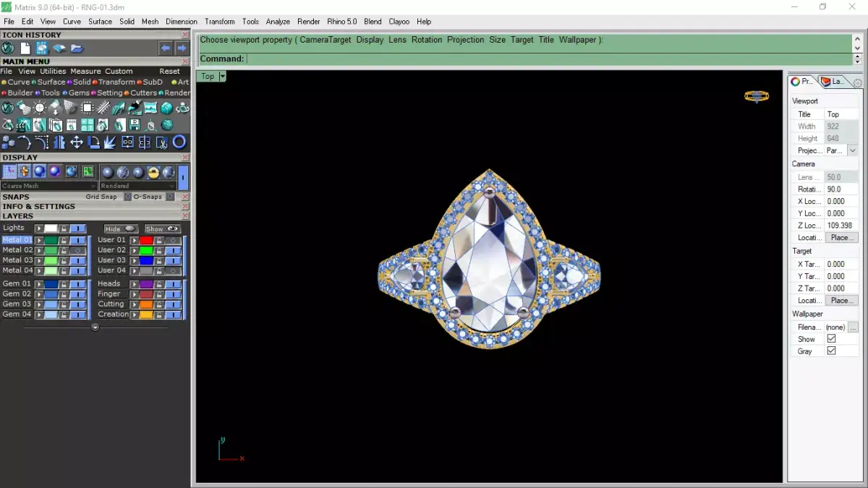The image size is (868, 488).
Task: Open the Coarse Mesh dropdown
Action: (93, 186)
